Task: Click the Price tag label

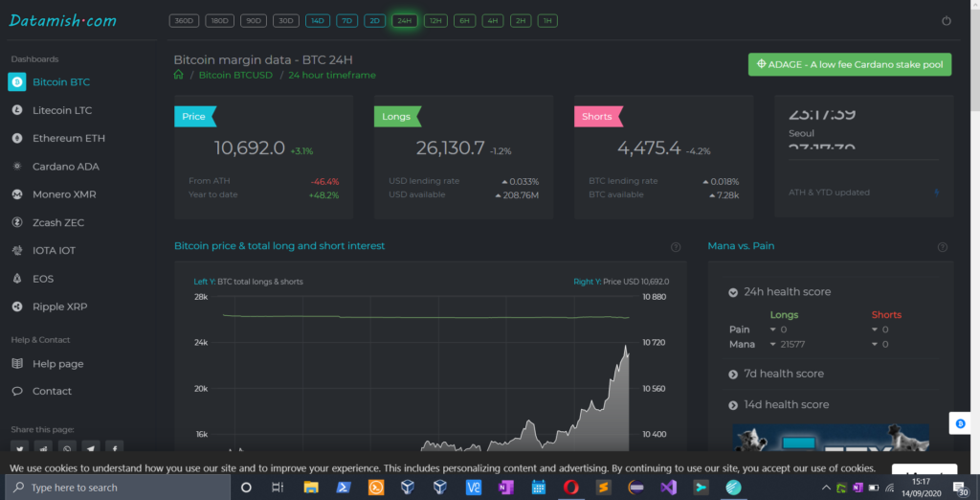Action: pos(195,117)
